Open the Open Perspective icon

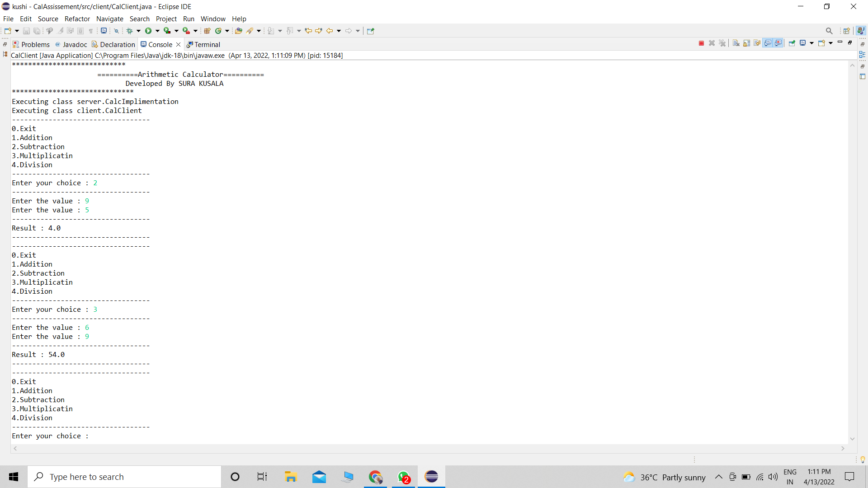coord(846,31)
